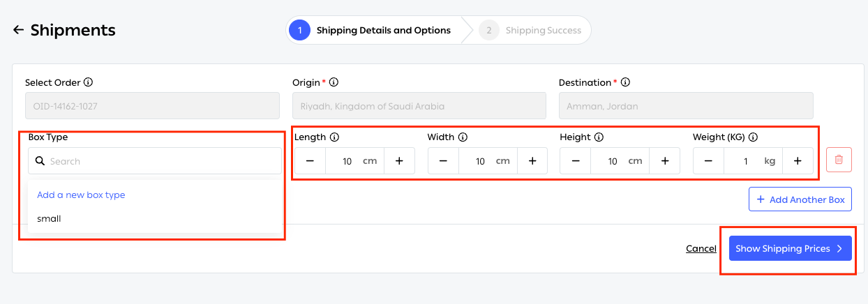Decrease Height with the minus button
Viewport: 868px width, 304px height.
(x=576, y=161)
